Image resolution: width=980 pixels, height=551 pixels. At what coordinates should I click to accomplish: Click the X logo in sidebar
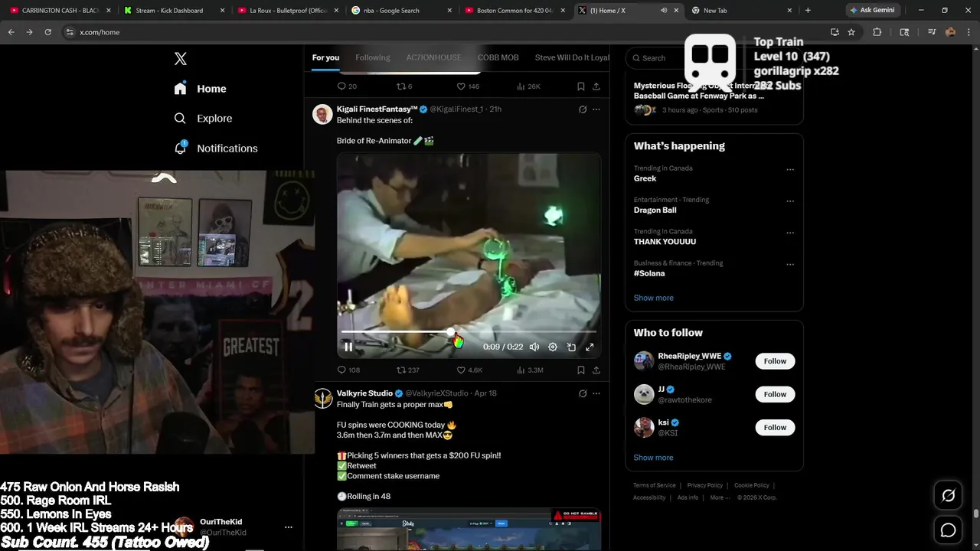point(181,59)
